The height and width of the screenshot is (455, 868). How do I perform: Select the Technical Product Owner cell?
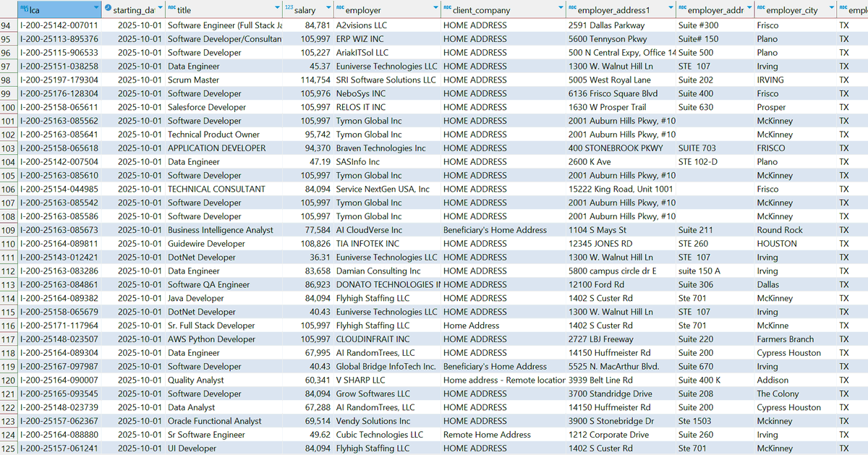224,135
